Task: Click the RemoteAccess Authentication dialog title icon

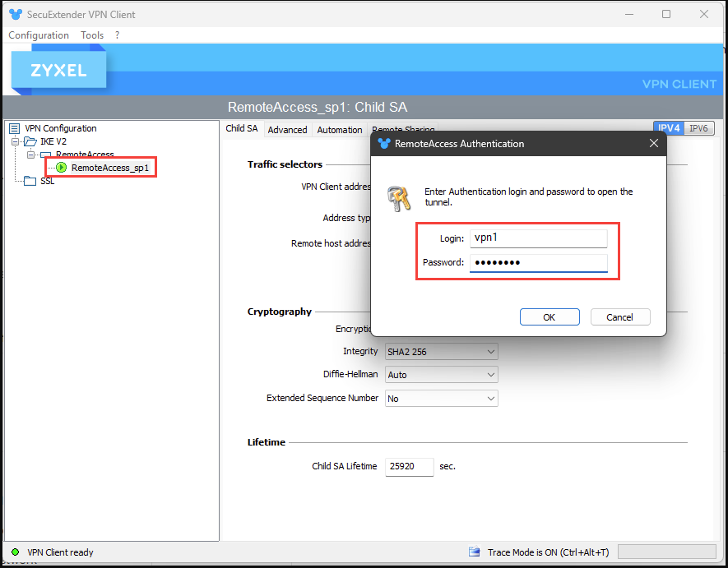Action: (x=384, y=143)
